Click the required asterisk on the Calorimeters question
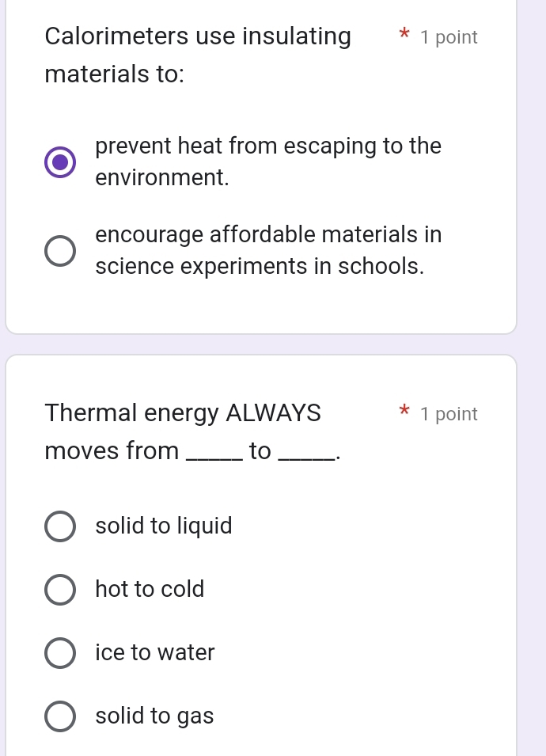This screenshot has height=756, width=546. (404, 36)
